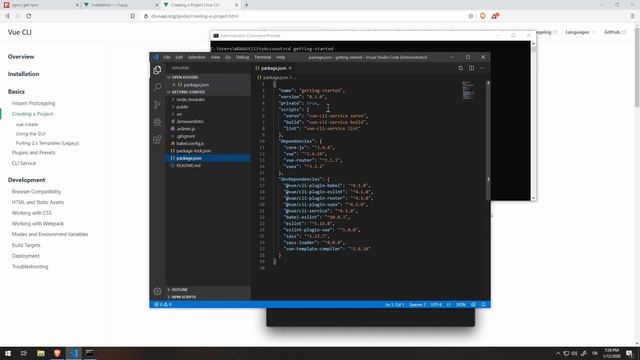Click the JSON language mode in status bar
640x360 pixels.
tap(461, 304)
